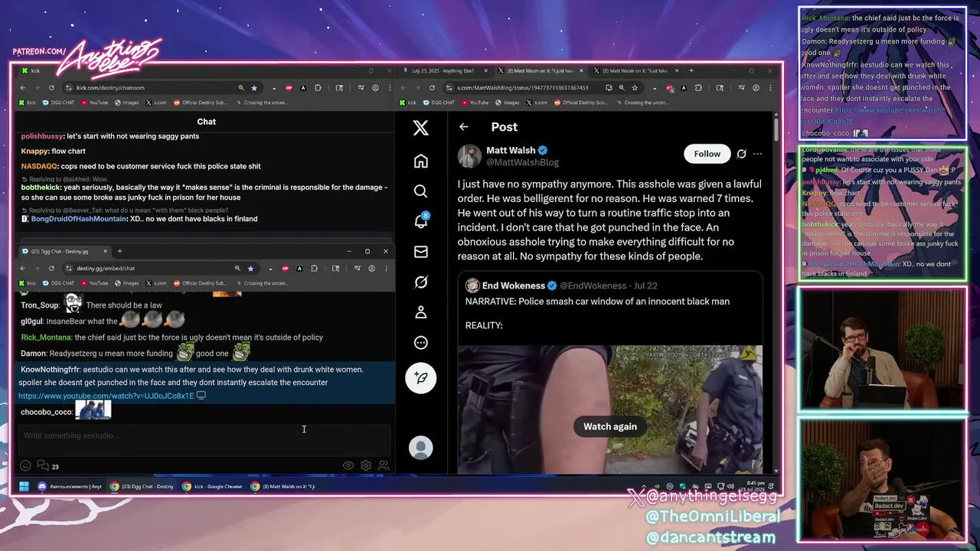Open X Profile person icon in sidebar
The width and height of the screenshot is (980, 551).
pos(420,312)
